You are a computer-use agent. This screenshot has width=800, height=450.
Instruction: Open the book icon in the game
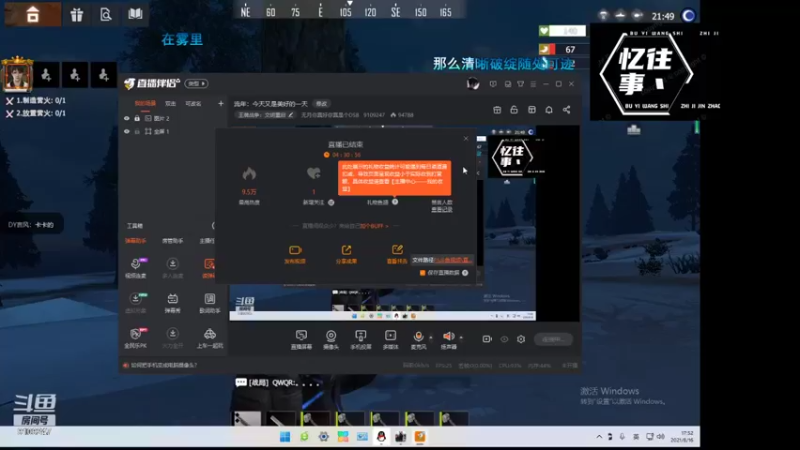point(135,14)
